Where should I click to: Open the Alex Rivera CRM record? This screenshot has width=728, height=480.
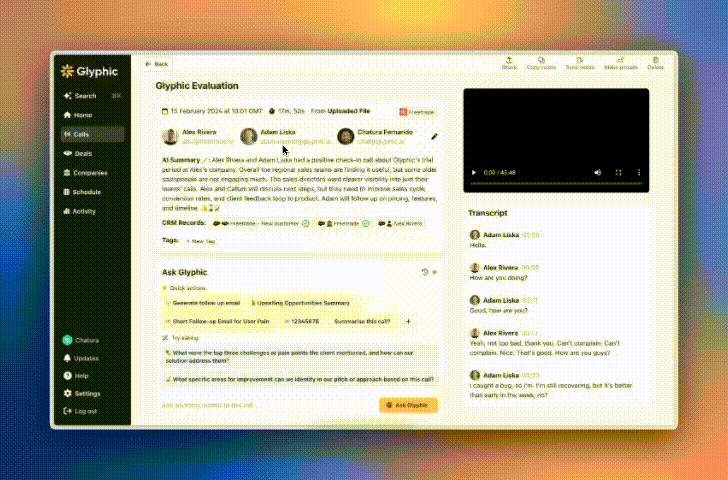tap(400, 224)
